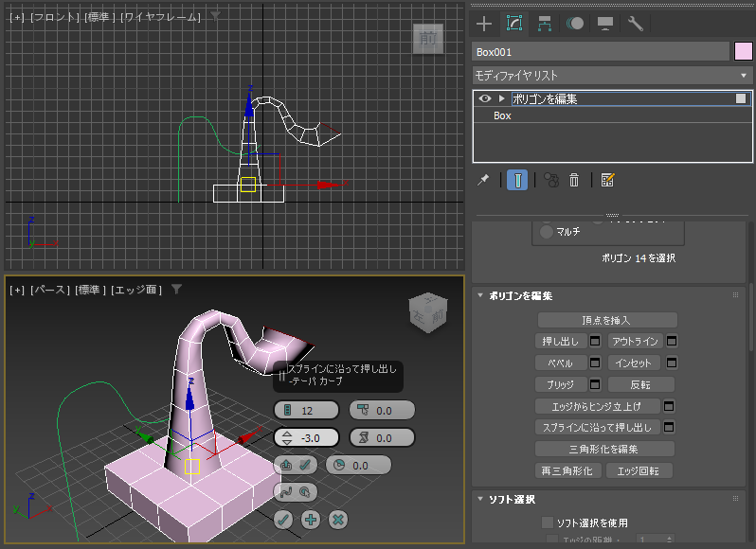This screenshot has width=756, height=549.
Task: Toggle the Show End Result button
Action: tap(517, 180)
